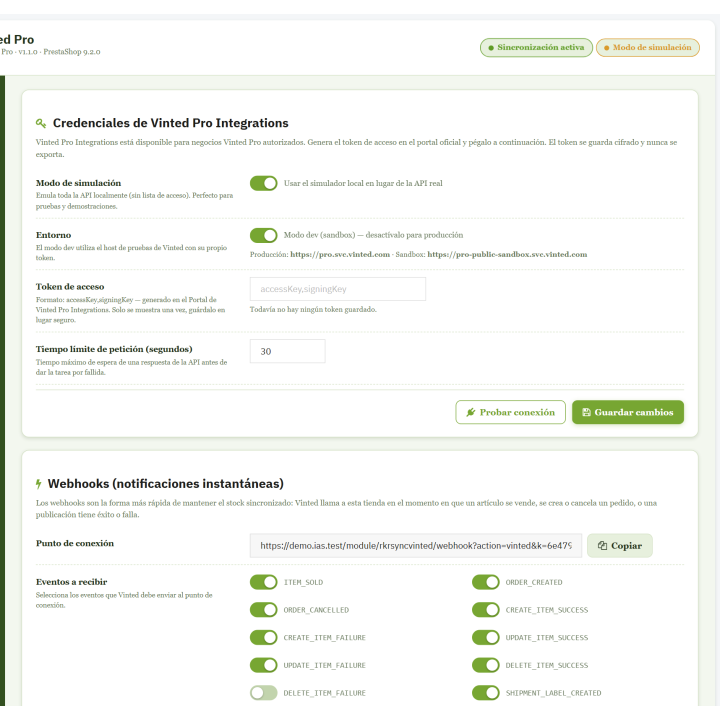Copy the webhook endpoint with Copiar
Screen dimensions: 720x720
pyautogui.click(x=619, y=546)
